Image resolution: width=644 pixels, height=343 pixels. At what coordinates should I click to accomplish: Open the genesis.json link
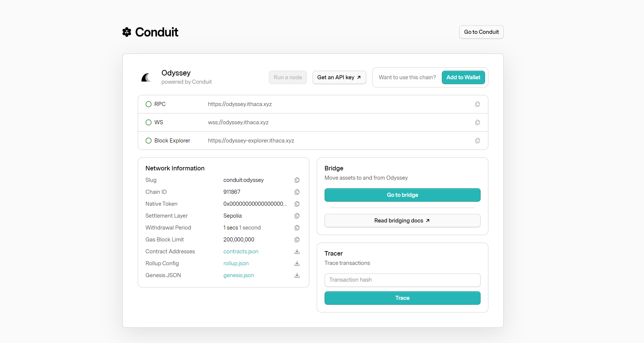point(239,275)
